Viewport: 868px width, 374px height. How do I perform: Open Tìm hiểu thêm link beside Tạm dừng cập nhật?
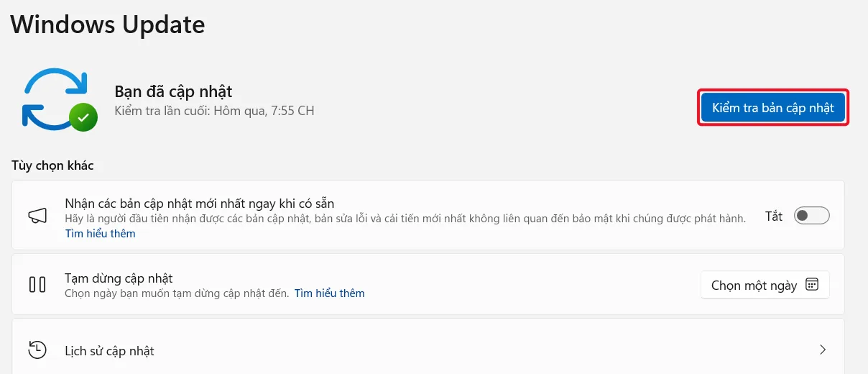point(329,293)
